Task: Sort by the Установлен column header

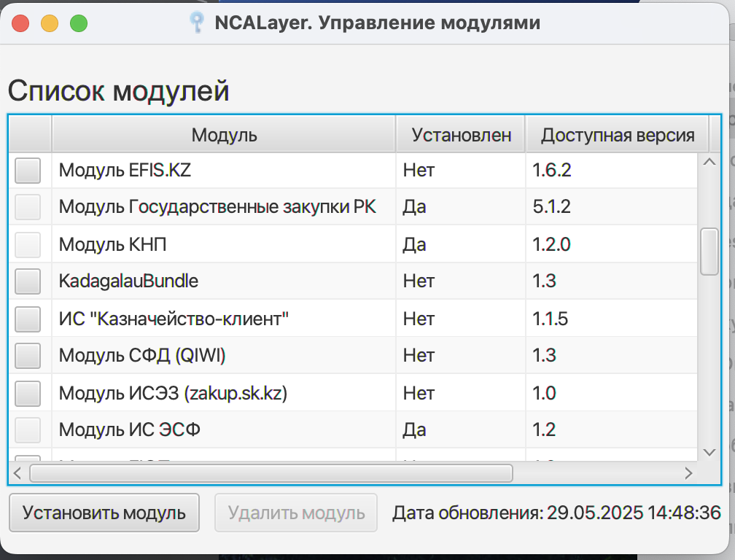Action: click(x=461, y=135)
